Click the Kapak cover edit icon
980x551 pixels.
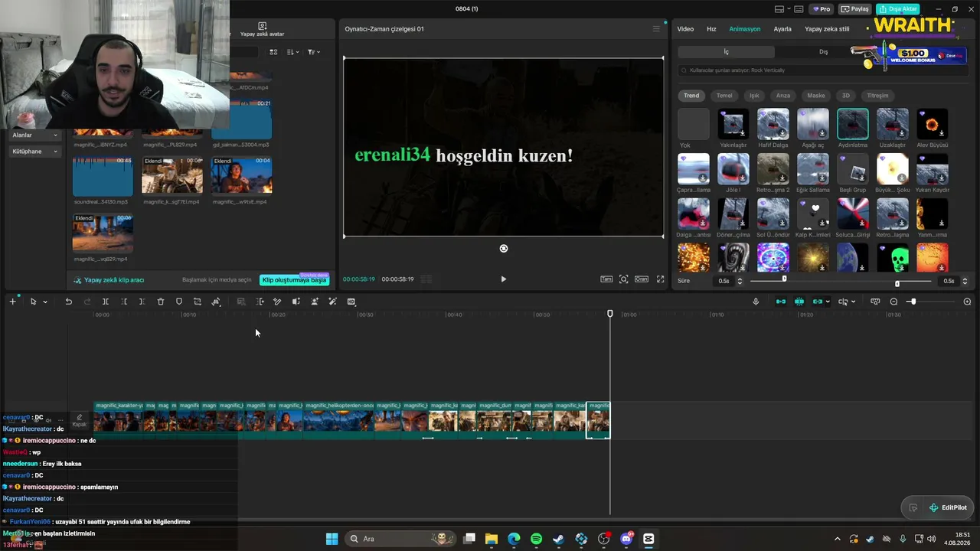[79, 420]
